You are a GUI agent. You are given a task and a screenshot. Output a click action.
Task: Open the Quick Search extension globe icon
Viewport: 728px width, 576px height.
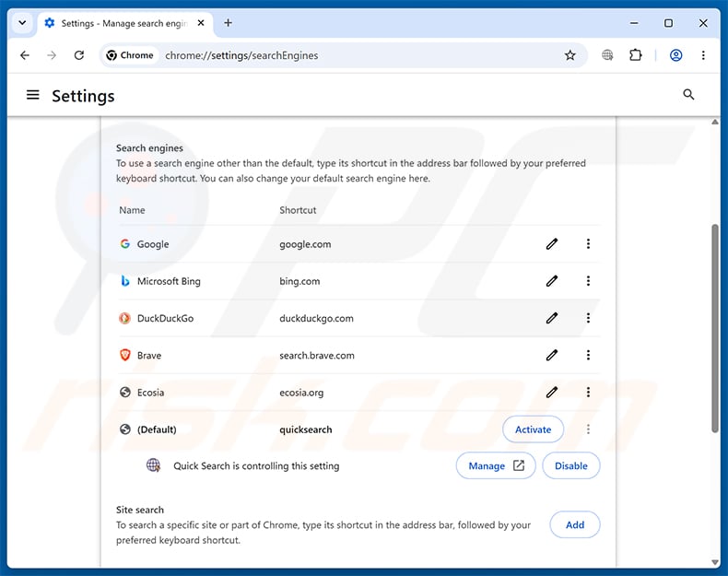(x=607, y=55)
